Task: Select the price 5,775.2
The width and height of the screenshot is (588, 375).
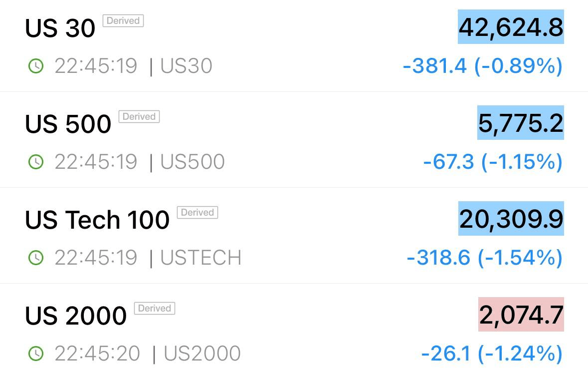Action: pyautogui.click(x=521, y=123)
